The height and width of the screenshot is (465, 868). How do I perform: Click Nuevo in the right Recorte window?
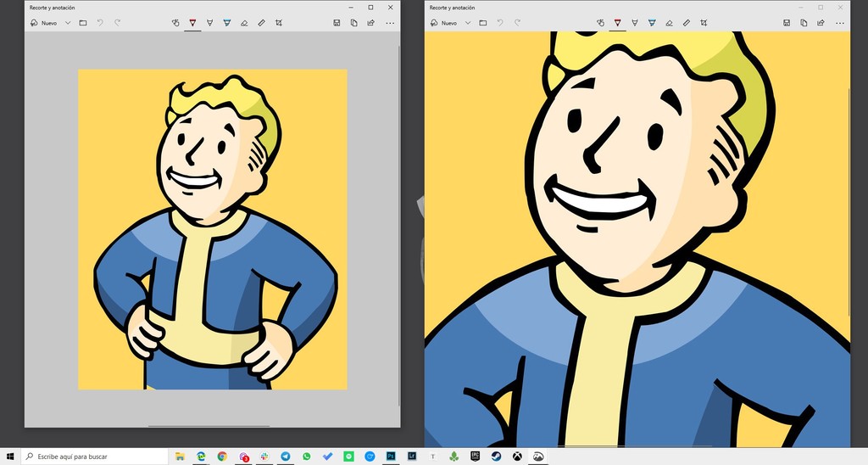(x=443, y=23)
